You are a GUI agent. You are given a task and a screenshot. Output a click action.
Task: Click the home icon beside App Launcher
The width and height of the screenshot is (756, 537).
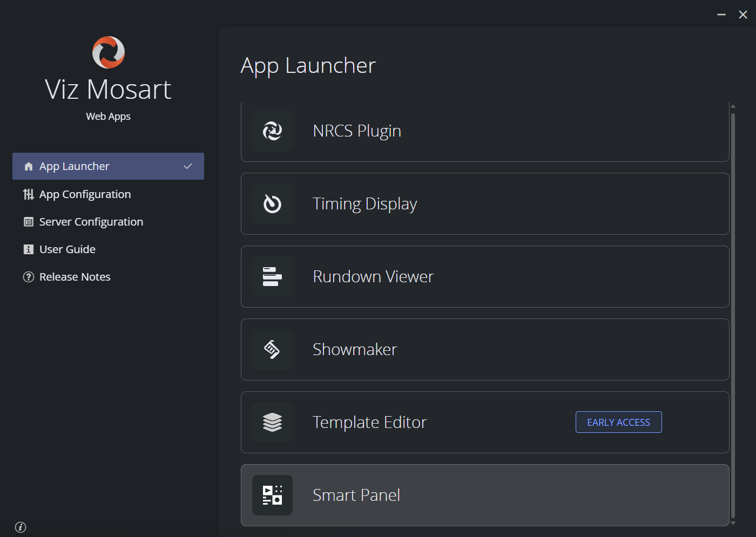[29, 167]
